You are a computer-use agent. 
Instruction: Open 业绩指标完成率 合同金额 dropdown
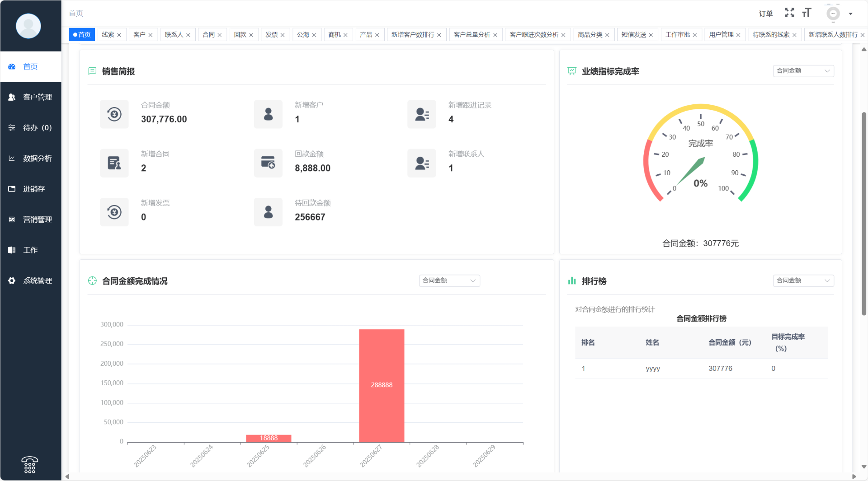803,71
